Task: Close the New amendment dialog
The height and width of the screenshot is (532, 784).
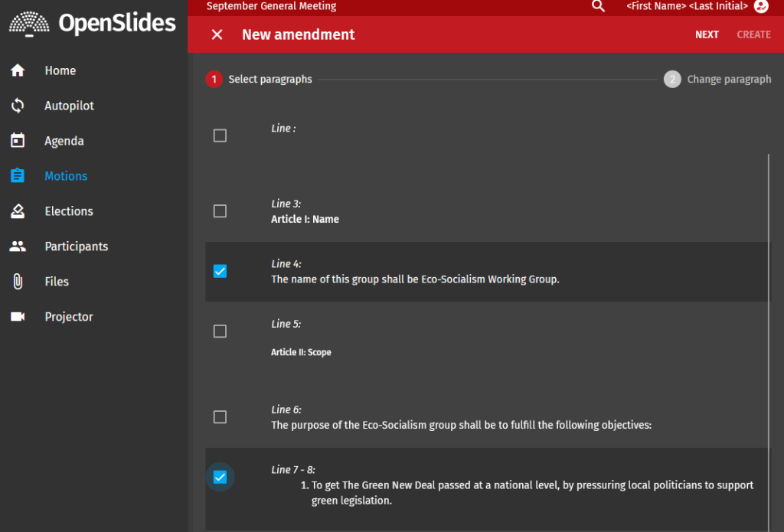Action: click(x=217, y=34)
